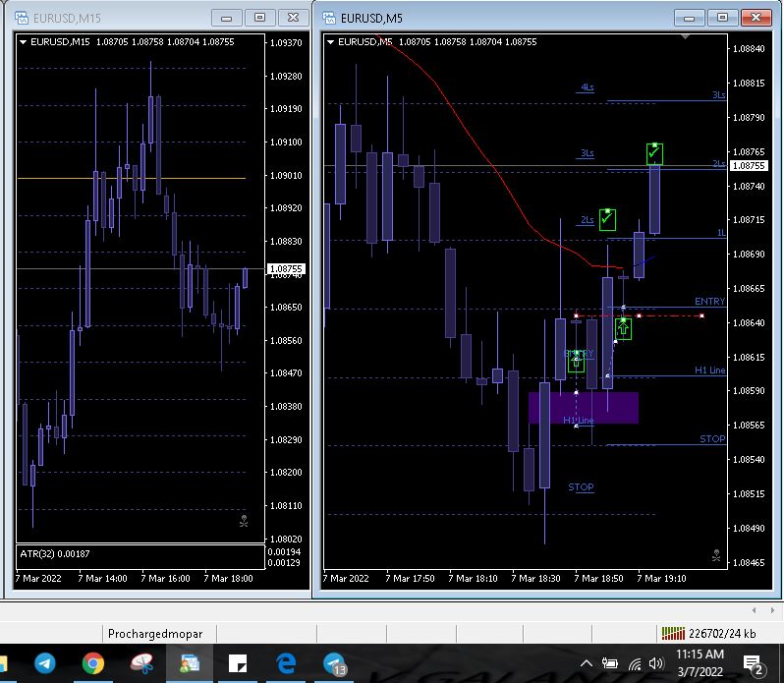The height and width of the screenshot is (683, 784).
Task: Click the right-side STOP label
Action: (712, 439)
